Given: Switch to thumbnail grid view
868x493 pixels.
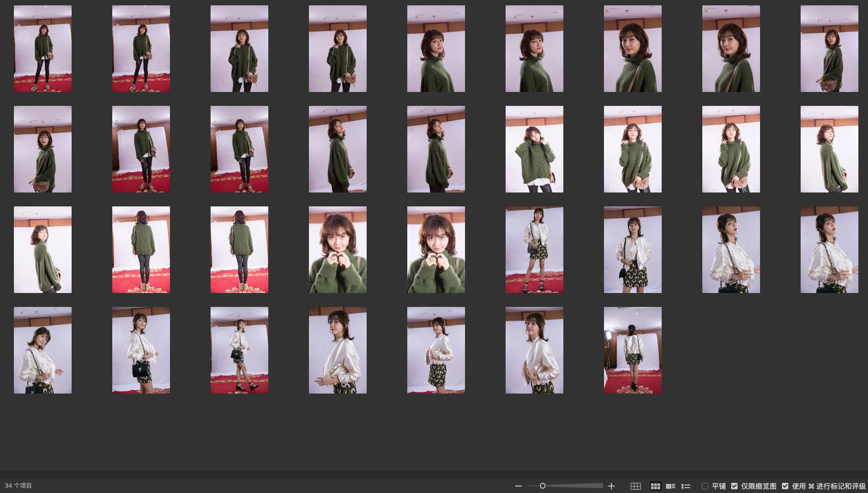Looking at the screenshot, I should point(655,486).
